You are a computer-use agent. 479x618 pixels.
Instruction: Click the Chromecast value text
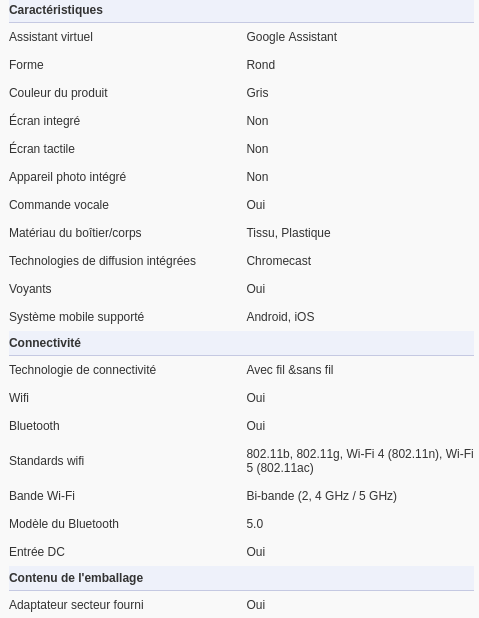279,261
